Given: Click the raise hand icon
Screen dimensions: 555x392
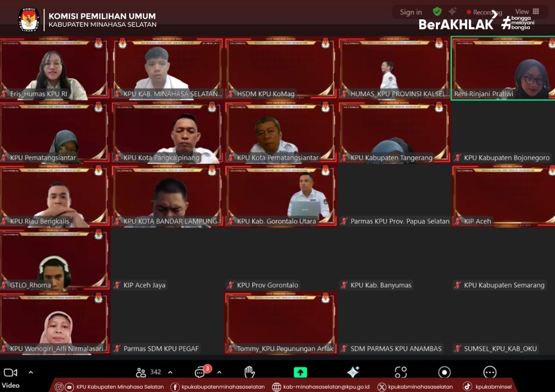Looking at the screenshot, I should coord(249,372).
